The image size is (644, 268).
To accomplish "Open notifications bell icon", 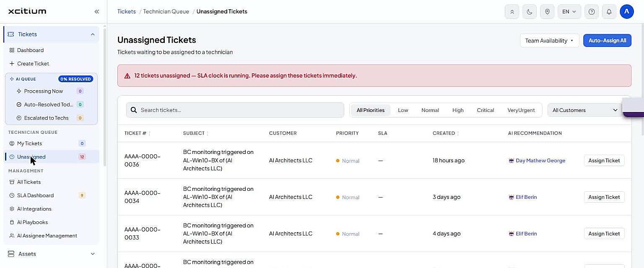I will [x=609, y=12].
